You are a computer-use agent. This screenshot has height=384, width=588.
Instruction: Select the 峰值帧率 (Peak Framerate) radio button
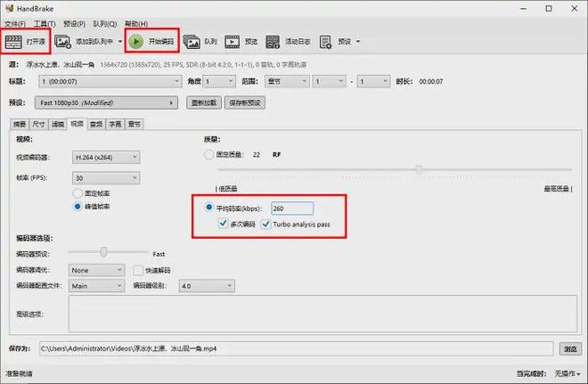78,207
